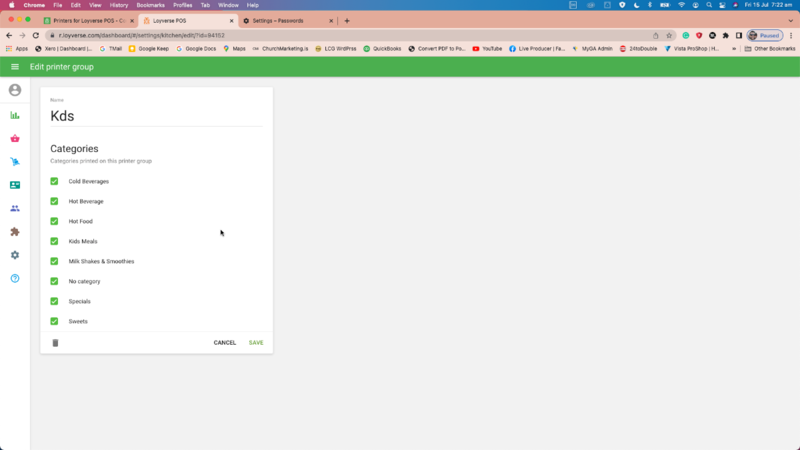
Task: Reload the page in Chrome
Action: coord(36,35)
